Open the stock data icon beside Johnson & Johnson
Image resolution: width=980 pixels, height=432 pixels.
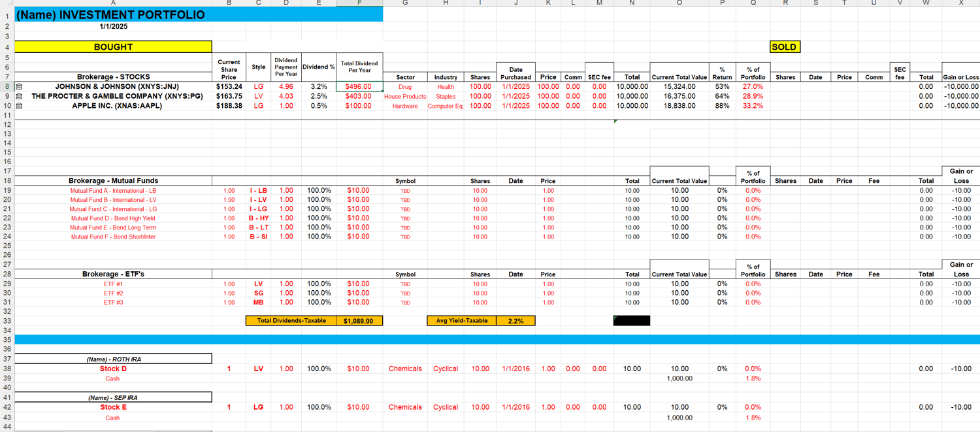(19, 86)
